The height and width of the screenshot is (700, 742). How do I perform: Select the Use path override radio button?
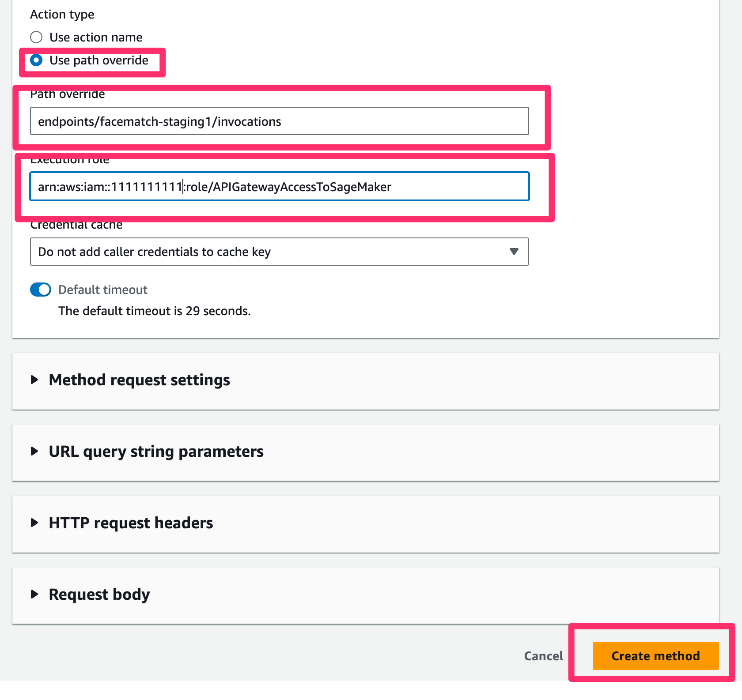36,60
